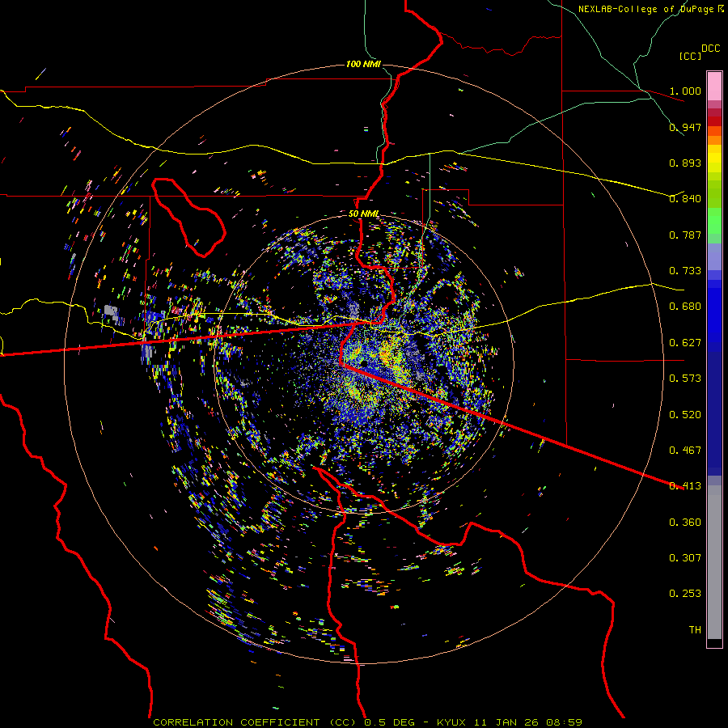Click the TH threshold label
The height and width of the screenshot is (728, 728).
tap(695, 629)
